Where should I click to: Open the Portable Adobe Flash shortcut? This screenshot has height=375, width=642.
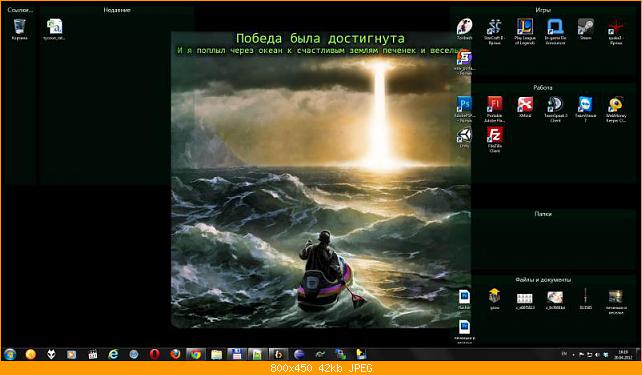tap(495, 109)
